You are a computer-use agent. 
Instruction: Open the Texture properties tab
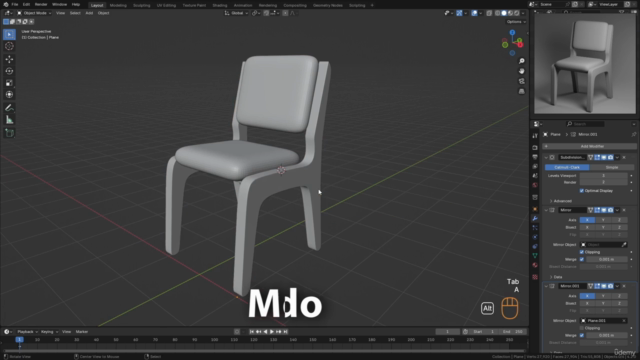[535, 277]
